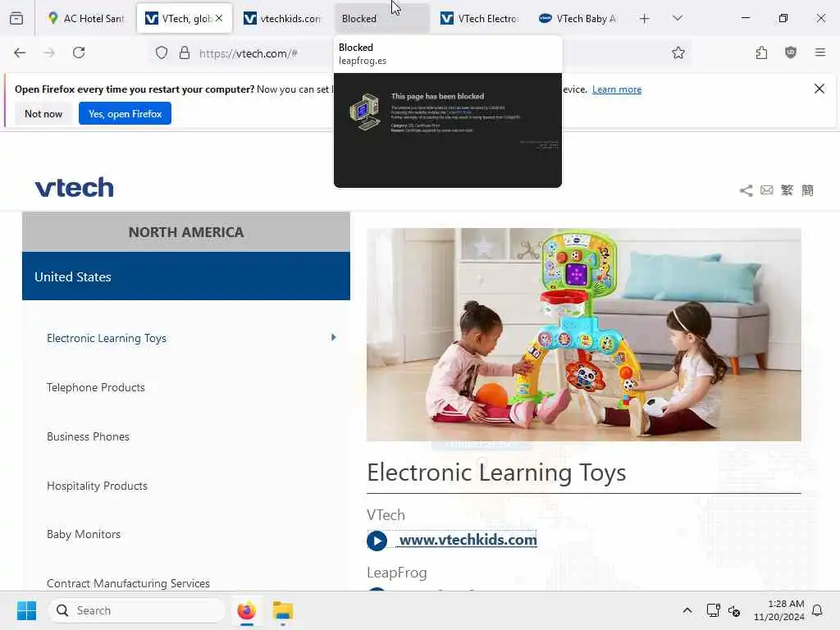840x630 pixels.
Task: Click the Not now button
Action: point(43,113)
